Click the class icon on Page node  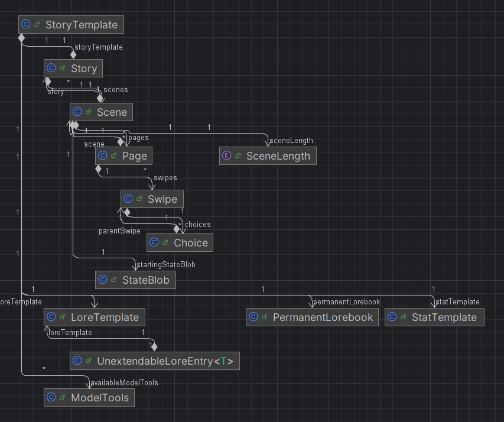pos(103,155)
